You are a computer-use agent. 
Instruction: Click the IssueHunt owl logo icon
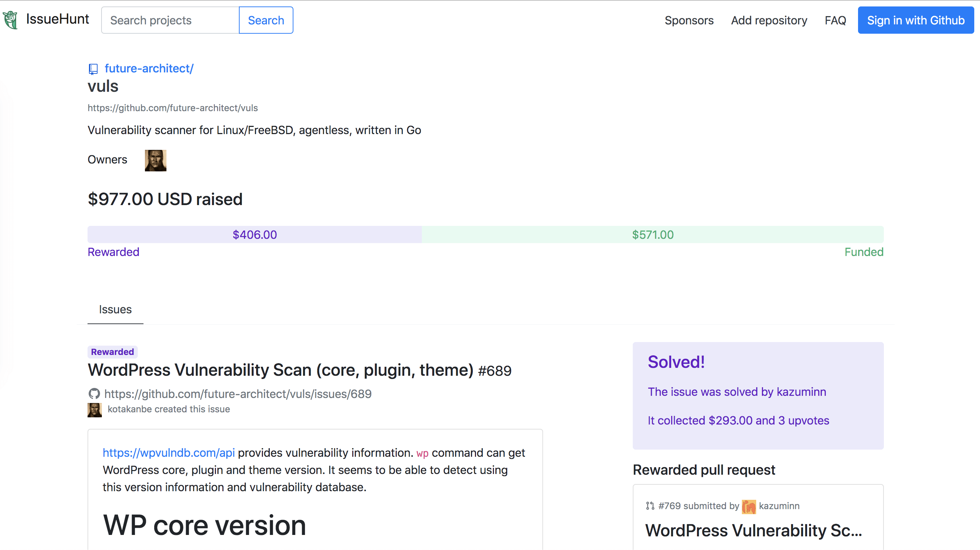(10, 20)
